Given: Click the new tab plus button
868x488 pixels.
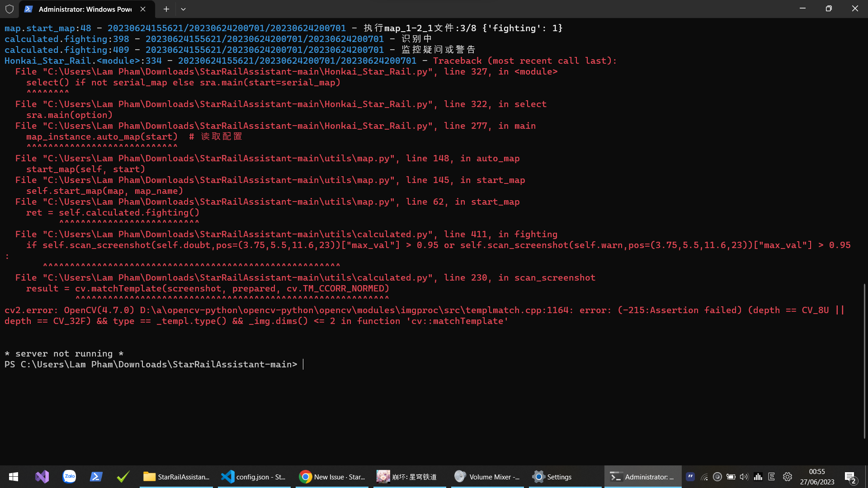Looking at the screenshot, I should coord(166,9).
